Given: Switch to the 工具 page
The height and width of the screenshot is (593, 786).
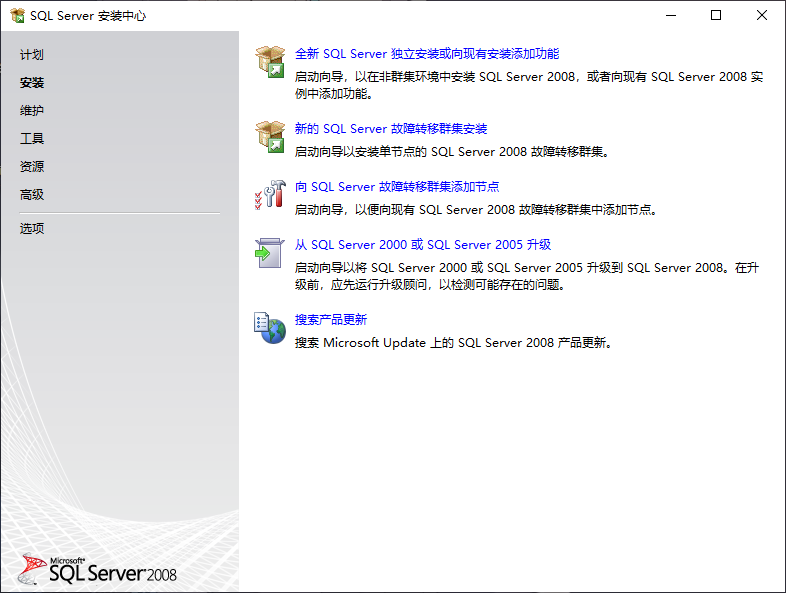Looking at the screenshot, I should [x=32, y=139].
